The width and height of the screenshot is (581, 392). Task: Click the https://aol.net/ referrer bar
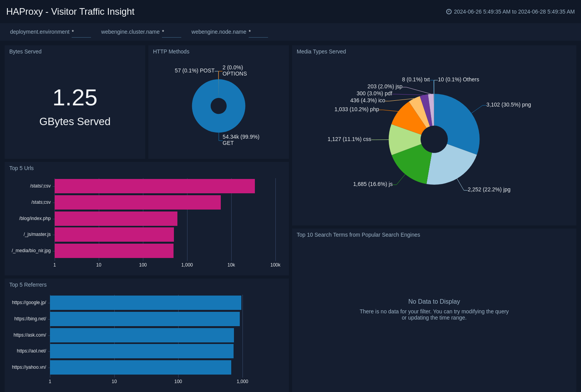click(x=142, y=351)
